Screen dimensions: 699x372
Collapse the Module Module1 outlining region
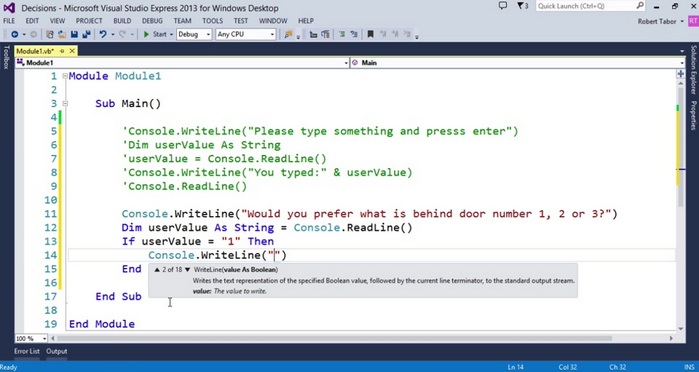pyautogui.click(x=65, y=76)
